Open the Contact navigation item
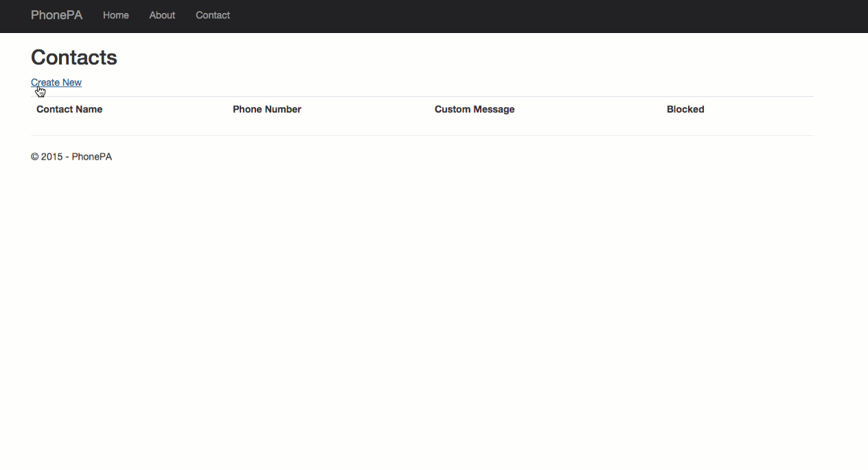 (x=212, y=15)
